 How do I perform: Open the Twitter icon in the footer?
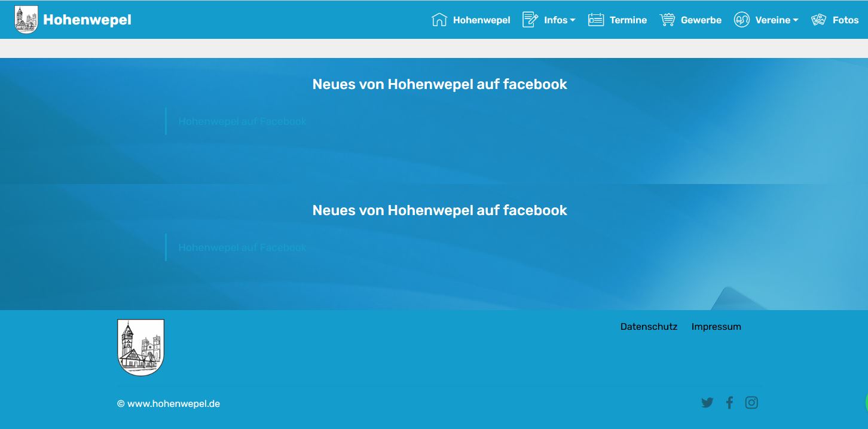click(x=707, y=403)
